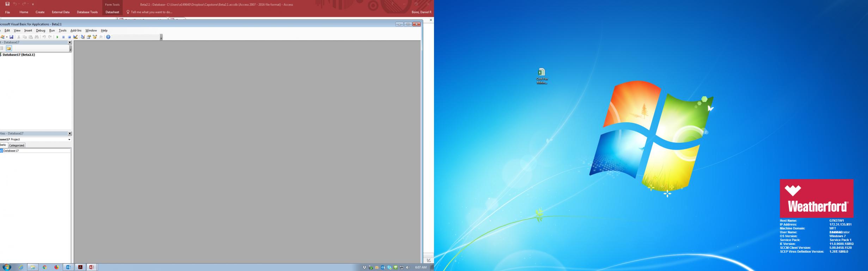Screen dimensions: 868x271
Task: Run macro with green play icon
Action: (57, 37)
